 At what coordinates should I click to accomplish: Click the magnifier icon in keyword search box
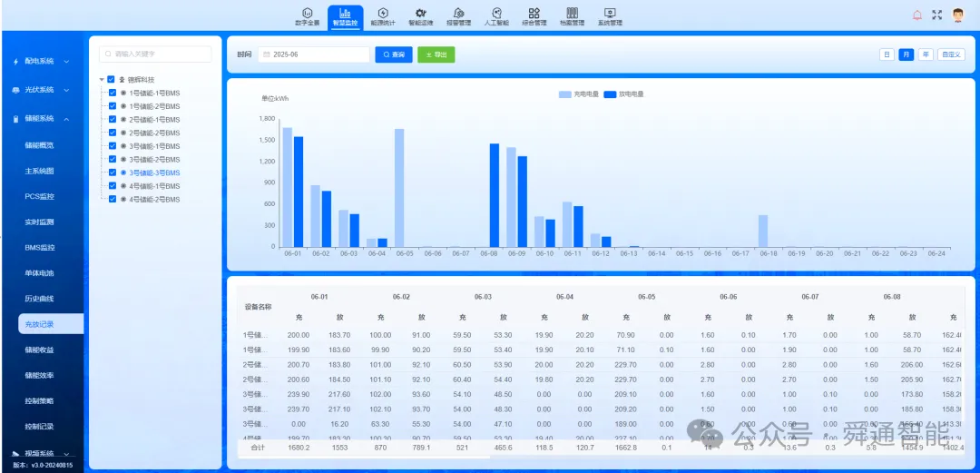click(109, 54)
